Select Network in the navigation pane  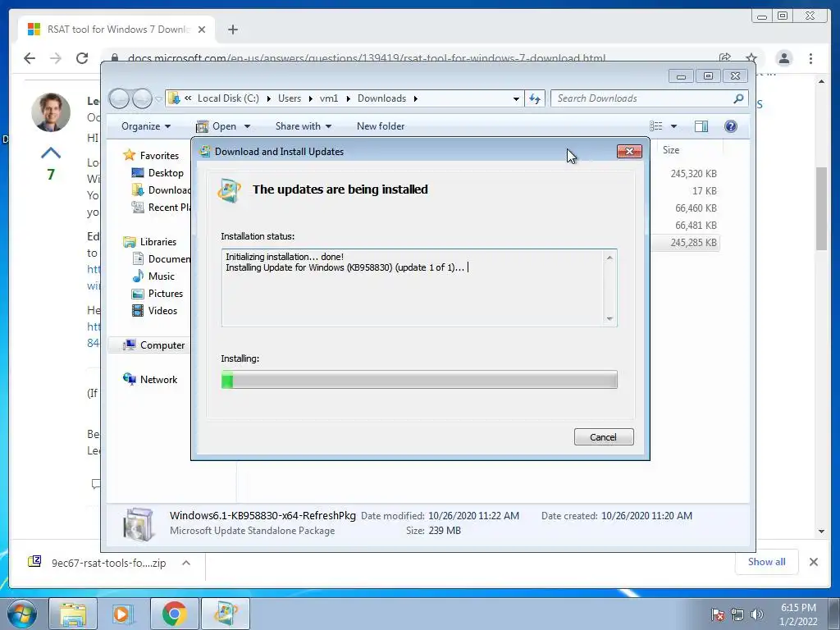pos(158,380)
